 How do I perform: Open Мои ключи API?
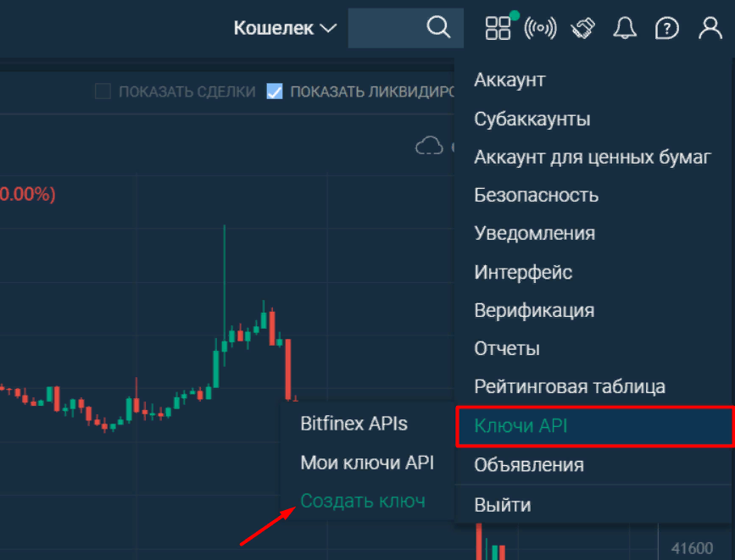367,463
